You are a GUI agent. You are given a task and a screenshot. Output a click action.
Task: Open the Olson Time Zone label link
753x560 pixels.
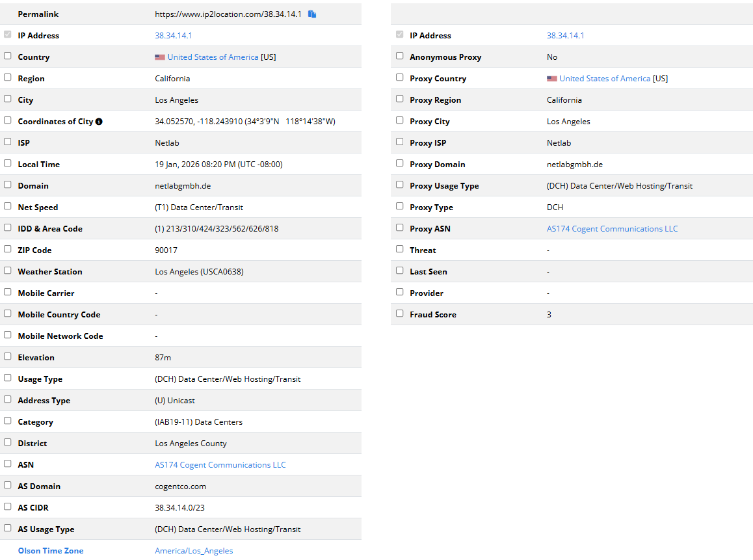pos(51,551)
